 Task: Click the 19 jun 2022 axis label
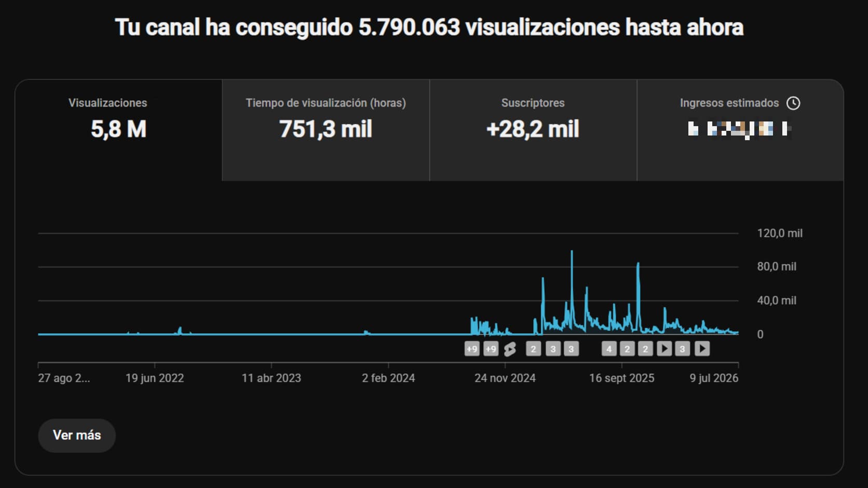point(155,378)
